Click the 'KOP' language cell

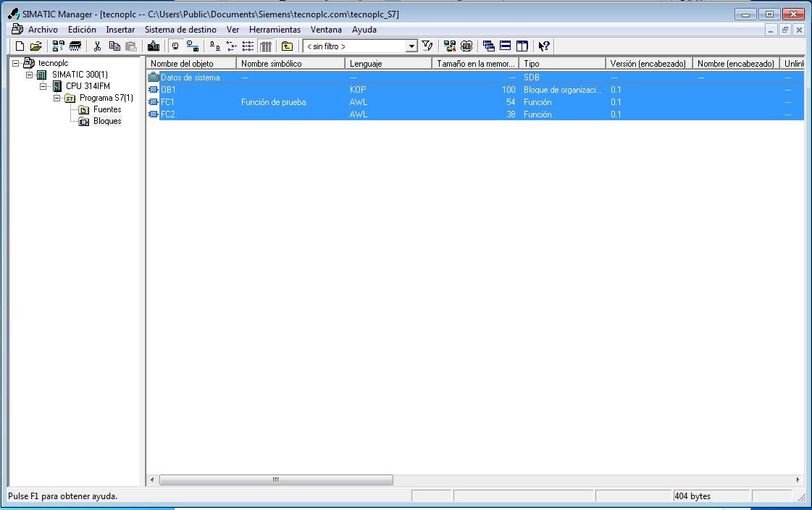point(358,90)
